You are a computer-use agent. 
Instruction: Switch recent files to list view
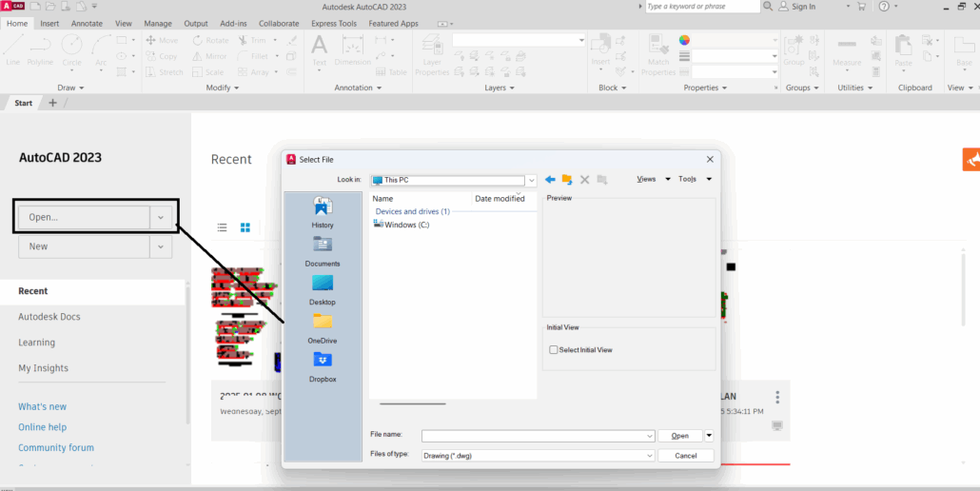click(222, 227)
